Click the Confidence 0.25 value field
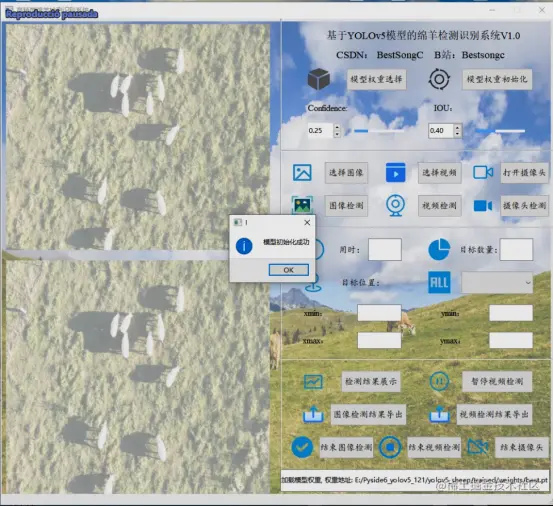The image size is (554, 506). tap(320, 130)
